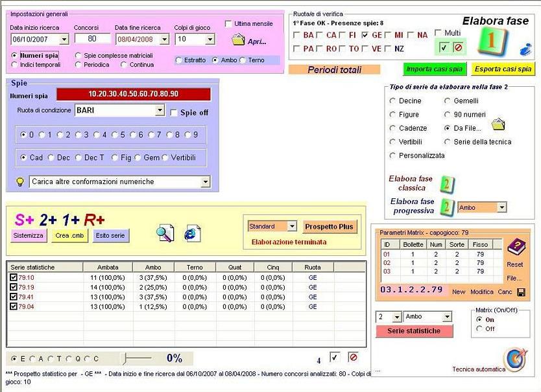Click the Elabora fase classica icon
The image size is (541, 392).
point(447,183)
